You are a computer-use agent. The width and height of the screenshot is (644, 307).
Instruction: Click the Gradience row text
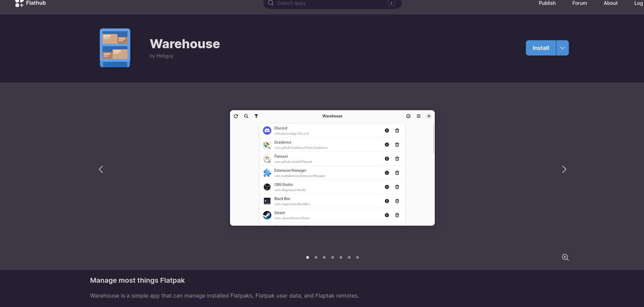point(301,145)
